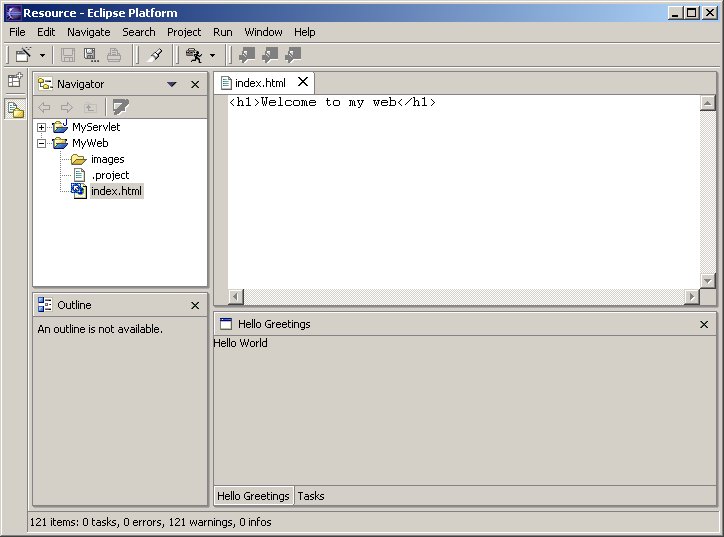Open the New wizard dropdown arrow
This screenshot has width=724, height=537.
pos(42,56)
